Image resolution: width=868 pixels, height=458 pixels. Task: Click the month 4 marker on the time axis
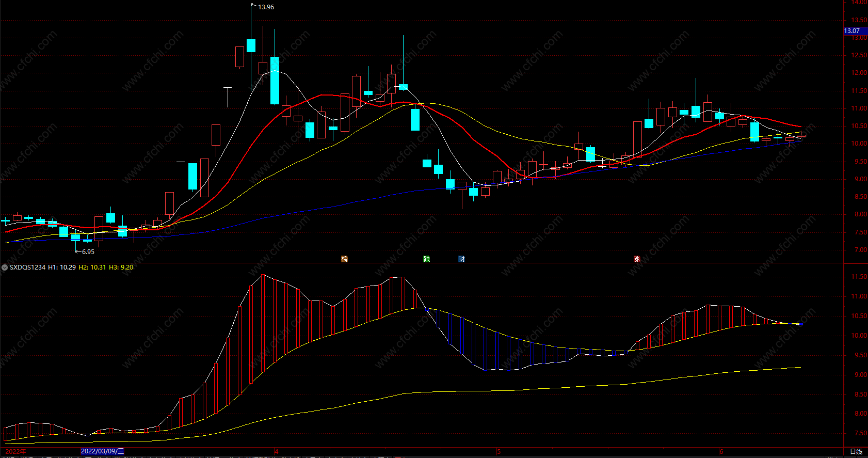point(277,452)
